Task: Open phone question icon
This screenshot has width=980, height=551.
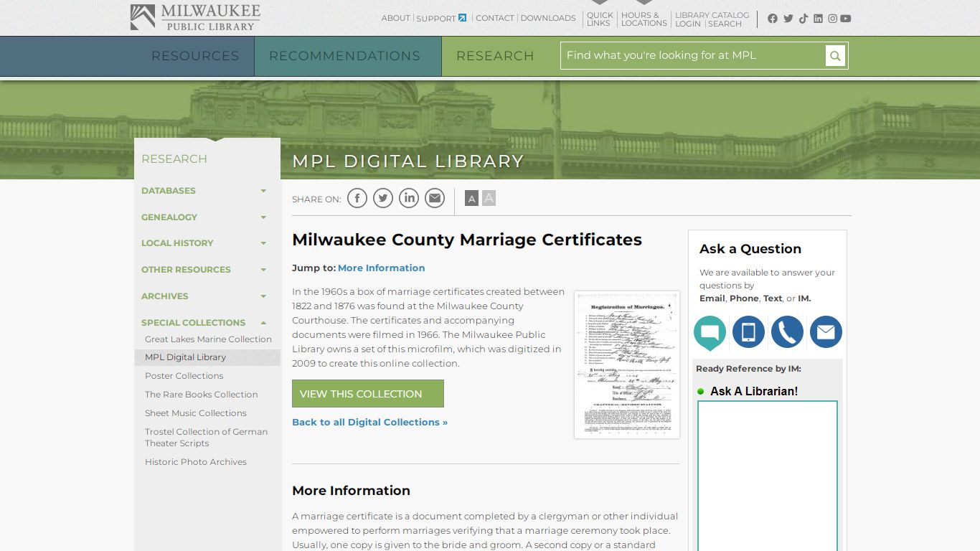Action: (787, 332)
